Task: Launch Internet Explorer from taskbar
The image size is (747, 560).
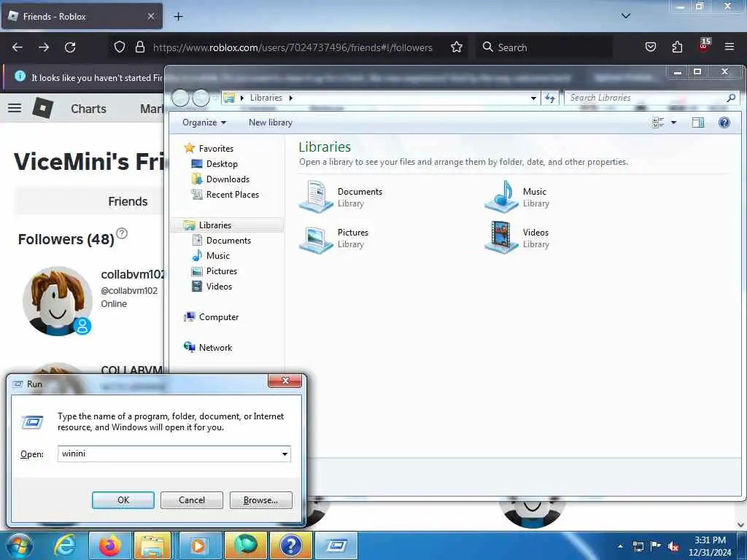Action: 64,545
